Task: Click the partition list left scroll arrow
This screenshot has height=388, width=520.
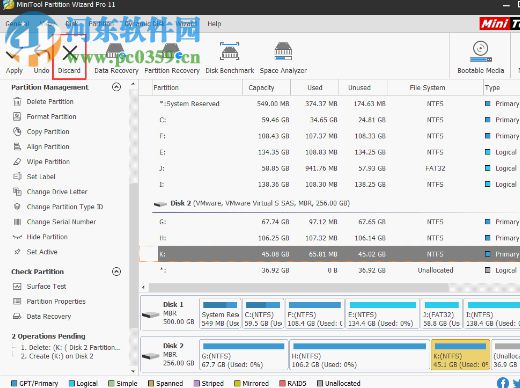Action: tap(143, 287)
